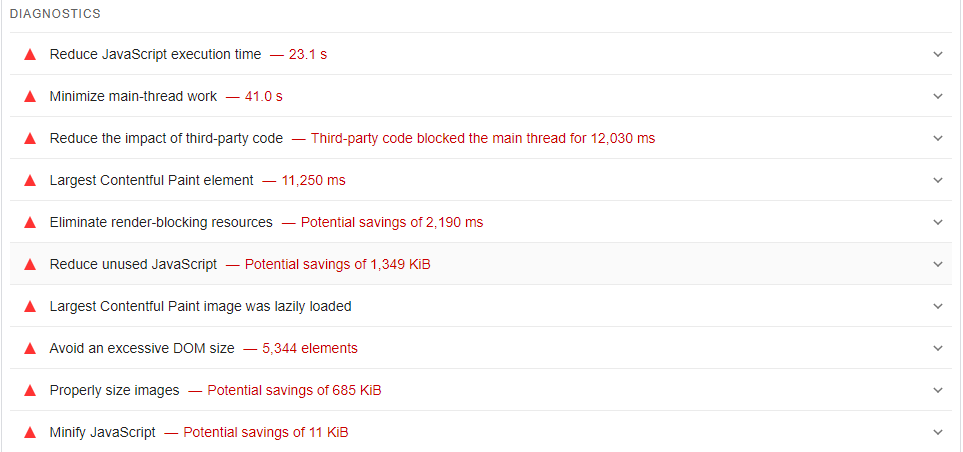Click the red triangle for render-blocking resources
This screenshot has height=452, width=963.
[x=30, y=222]
